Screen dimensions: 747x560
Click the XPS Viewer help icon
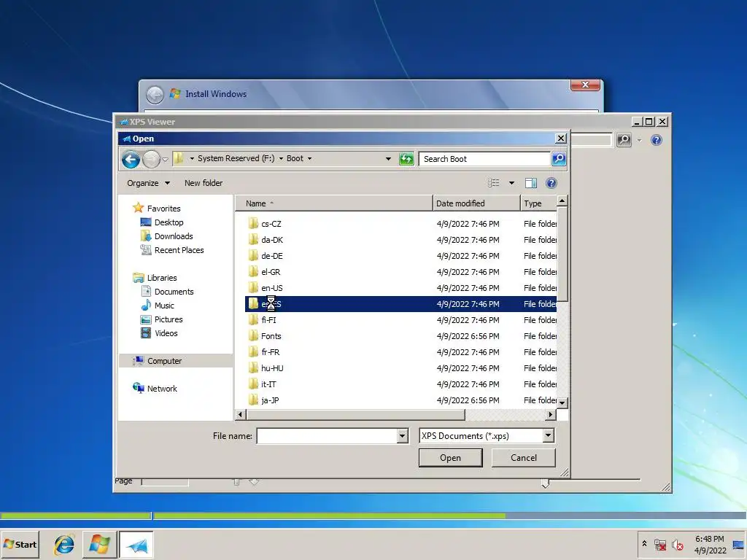[656, 140]
